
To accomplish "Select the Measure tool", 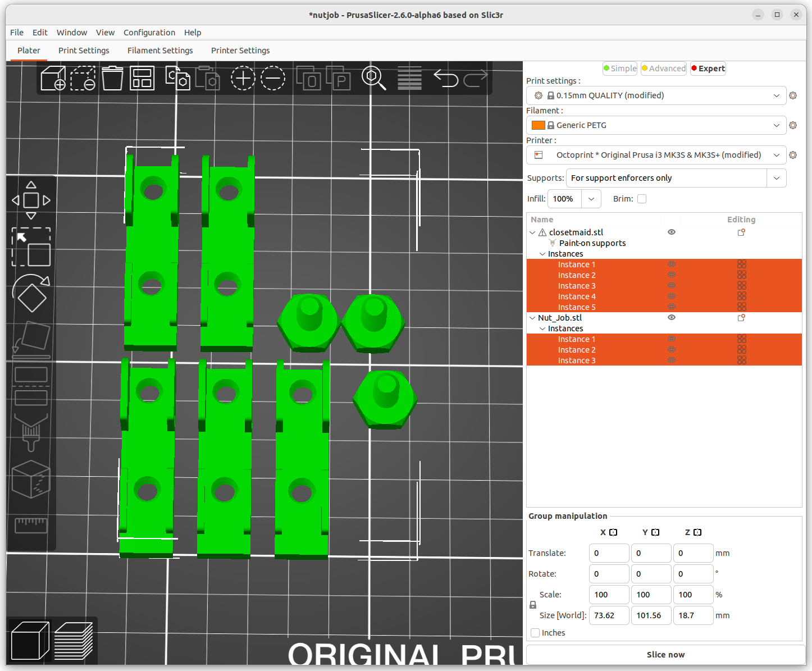I will coord(31,526).
